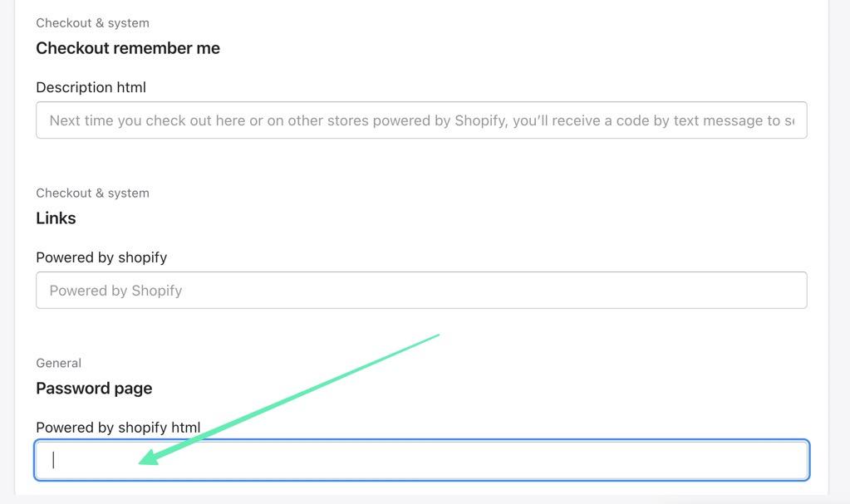The height and width of the screenshot is (504, 850).
Task: Click "Checkout & system" above Checkout remember me
Action: (92, 23)
